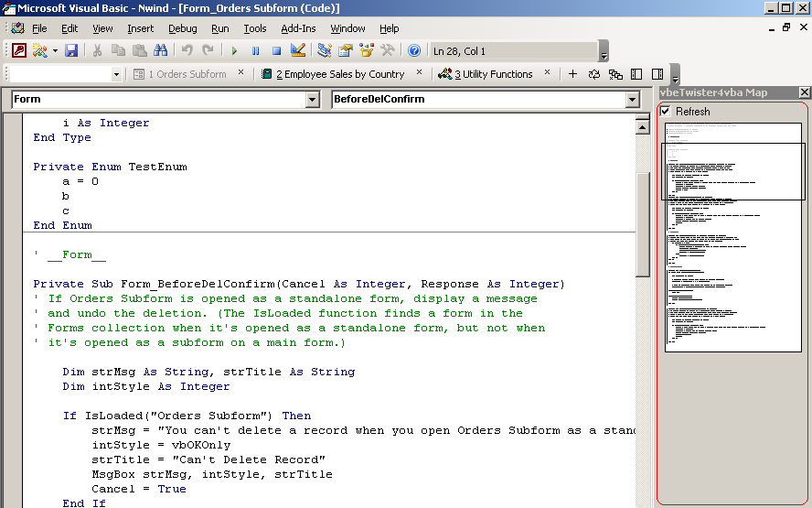812x508 pixels.
Task: Click the Ln 28, Col 1 position box
Action: [514, 51]
